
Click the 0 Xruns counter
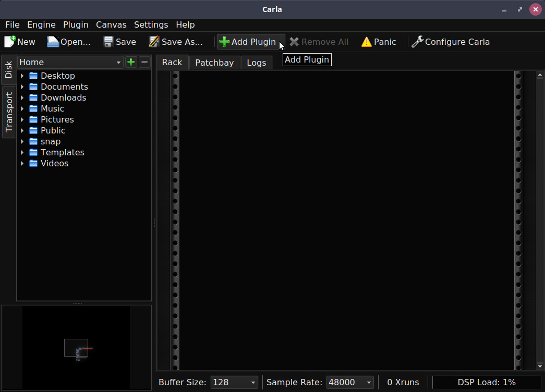pyautogui.click(x=403, y=382)
